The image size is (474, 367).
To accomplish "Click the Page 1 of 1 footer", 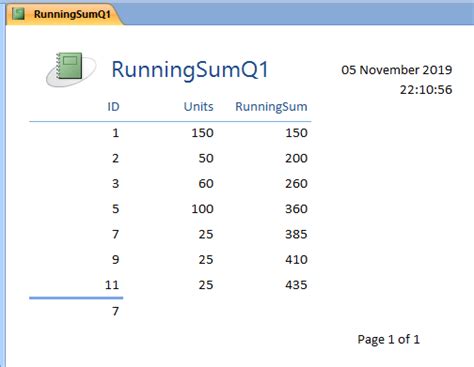I will click(389, 340).
